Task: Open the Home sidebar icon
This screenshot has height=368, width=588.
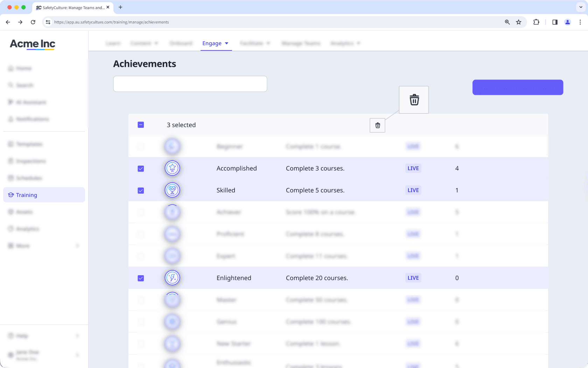Action: tap(10, 68)
